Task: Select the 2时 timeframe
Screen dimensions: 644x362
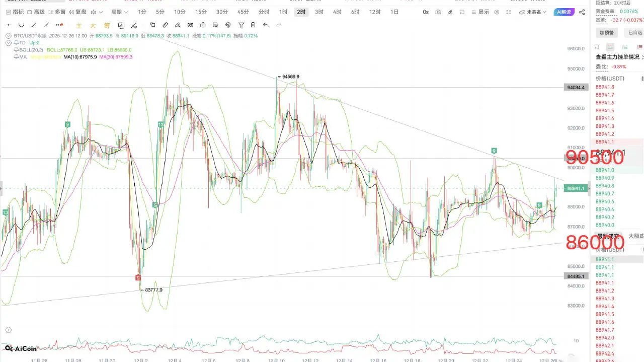Action: click(x=301, y=12)
